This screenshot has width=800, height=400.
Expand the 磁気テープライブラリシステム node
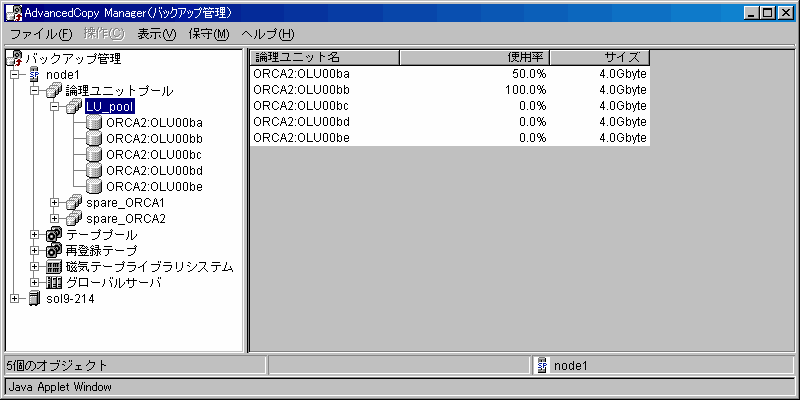click(34, 266)
